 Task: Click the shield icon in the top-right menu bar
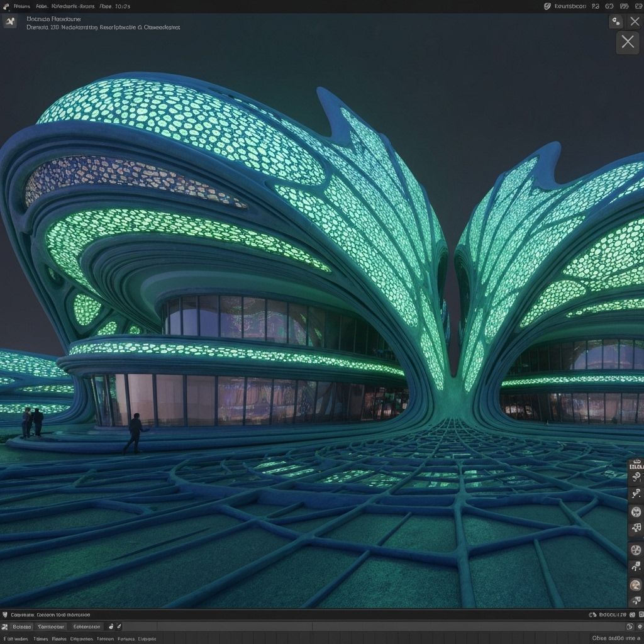[547, 6]
